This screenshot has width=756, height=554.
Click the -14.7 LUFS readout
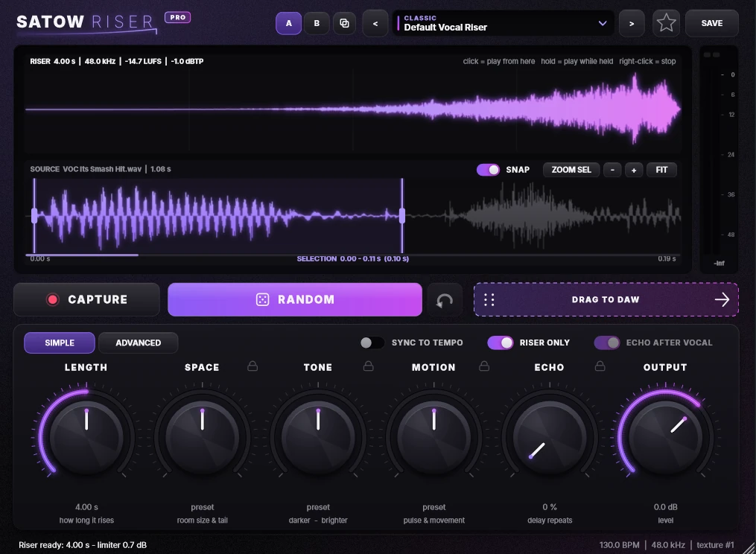click(x=143, y=61)
